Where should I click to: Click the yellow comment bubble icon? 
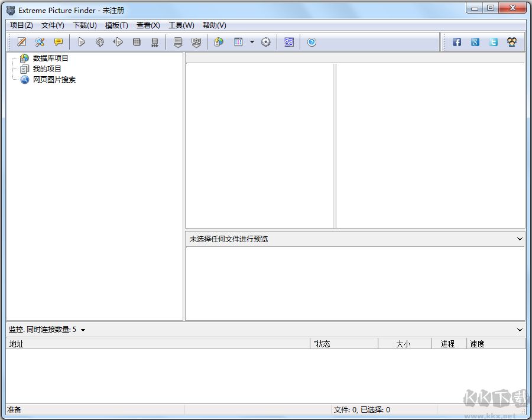(x=59, y=41)
